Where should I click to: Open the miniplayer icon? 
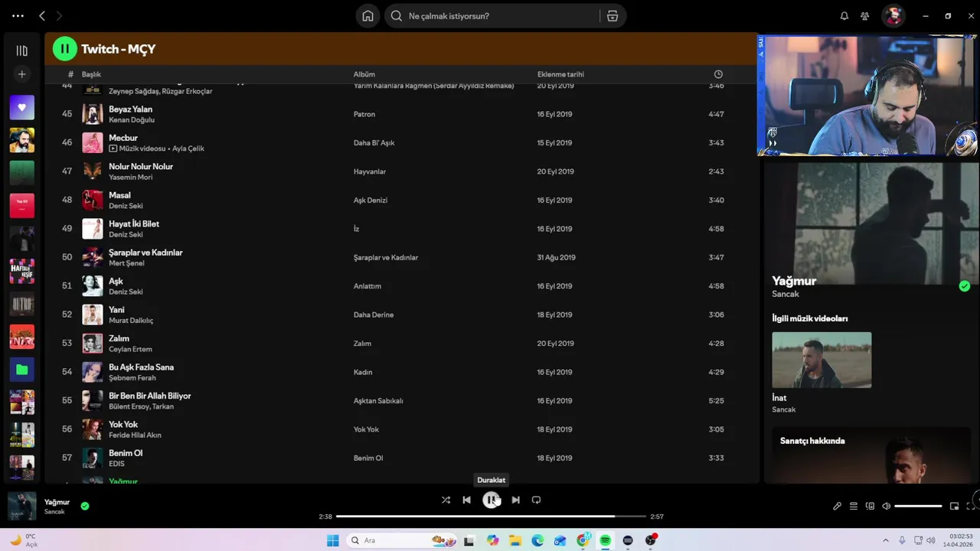(954, 506)
